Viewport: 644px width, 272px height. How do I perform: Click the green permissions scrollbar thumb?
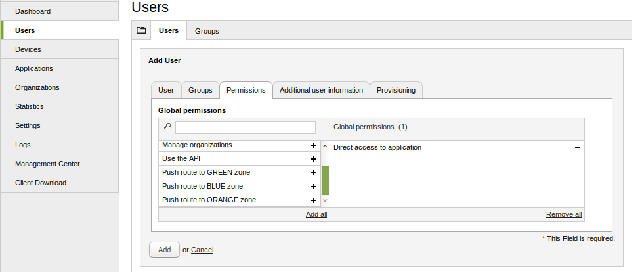coord(325,180)
